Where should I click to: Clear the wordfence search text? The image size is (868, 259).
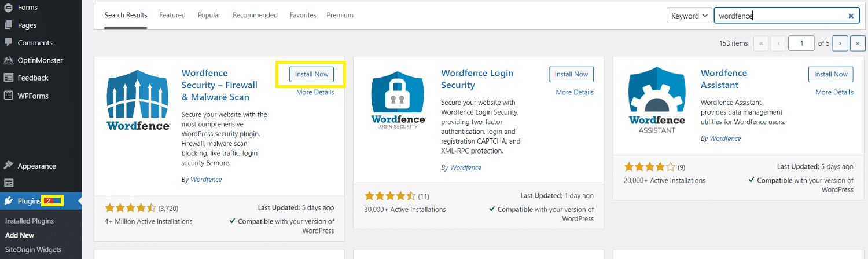pyautogui.click(x=851, y=16)
